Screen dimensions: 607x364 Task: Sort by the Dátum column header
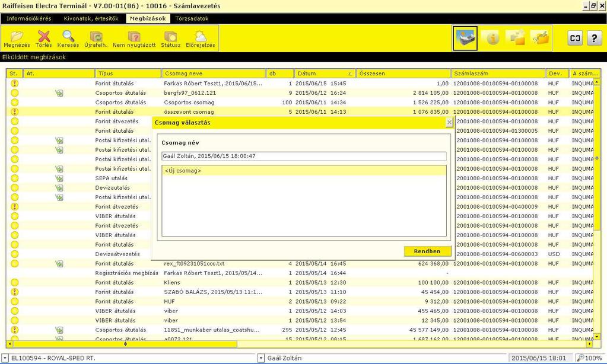point(325,74)
